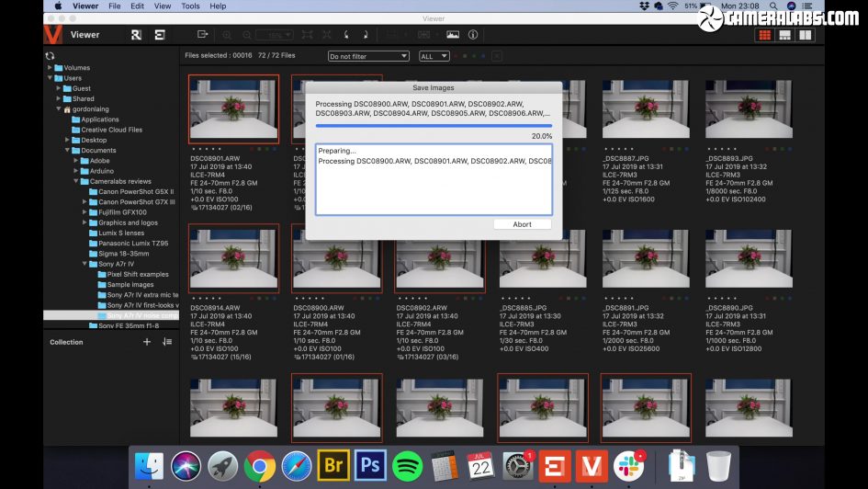Click the zoom in magnifier icon
This screenshot has height=489, width=868.
[x=227, y=35]
